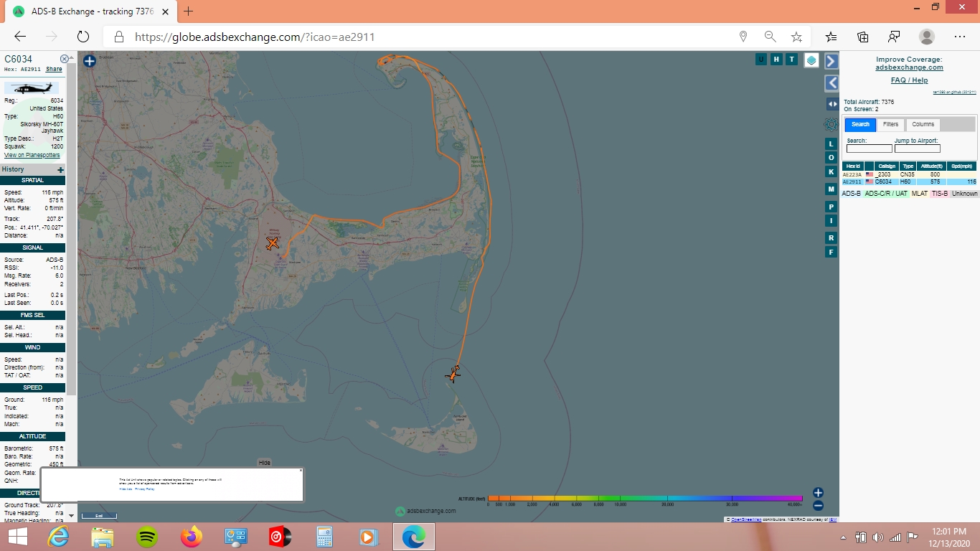Switch to the Search tab
Screen dimensions: 980x551
(860, 124)
